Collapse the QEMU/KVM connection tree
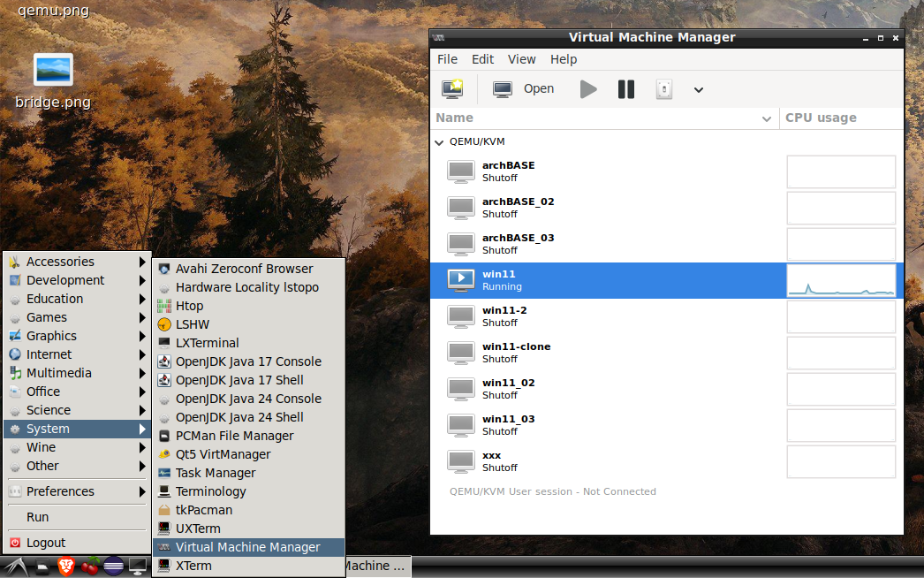The width and height of the screenshot is (924, 578). pyautogui.click(x=439, y=141)
